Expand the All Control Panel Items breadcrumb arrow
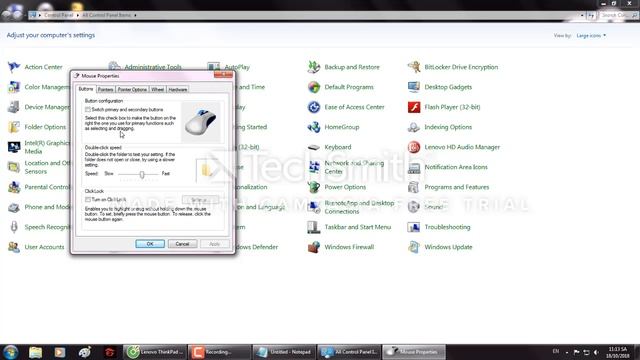Image resolution: width=640 pixels, height=360 pixels. click(135, 15)
